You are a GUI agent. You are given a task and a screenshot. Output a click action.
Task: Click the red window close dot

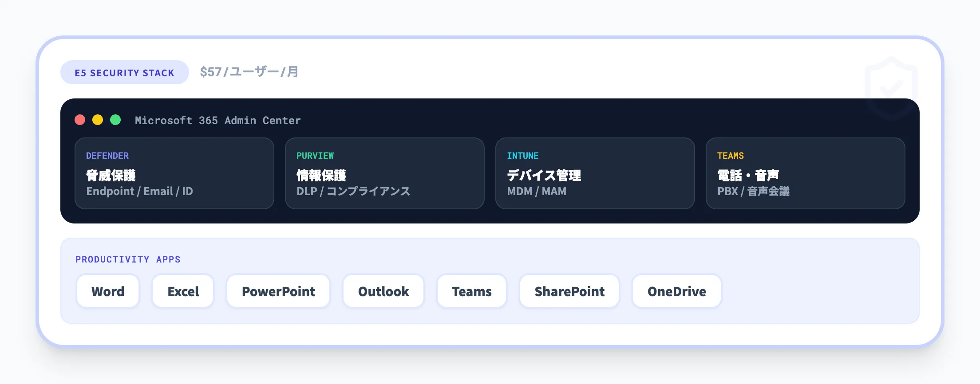pos(80,120)
